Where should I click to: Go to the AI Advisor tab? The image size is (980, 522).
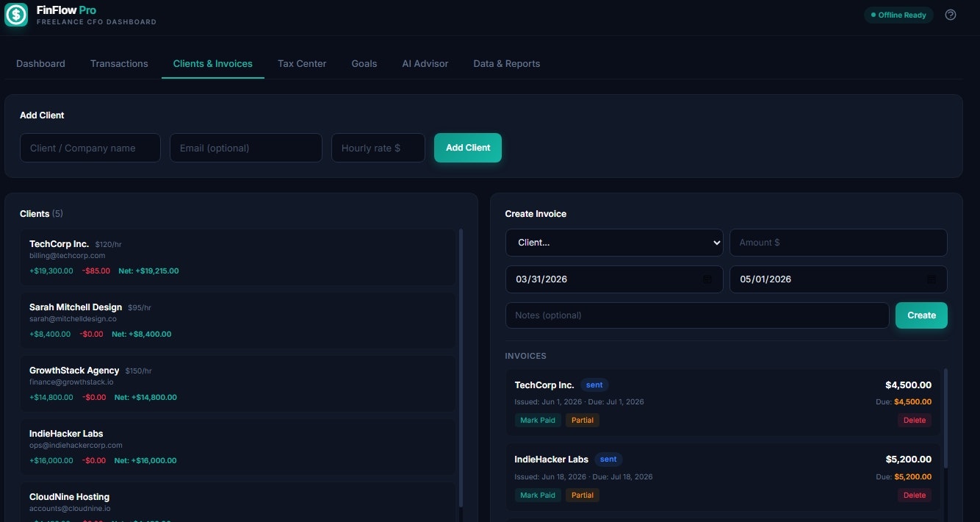pos(425,63)
